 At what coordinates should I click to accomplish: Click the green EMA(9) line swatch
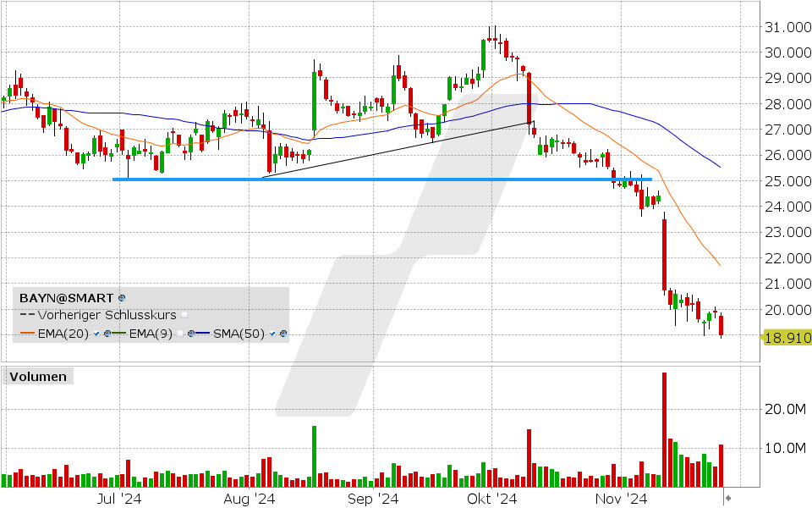click(x=118, y=334)
